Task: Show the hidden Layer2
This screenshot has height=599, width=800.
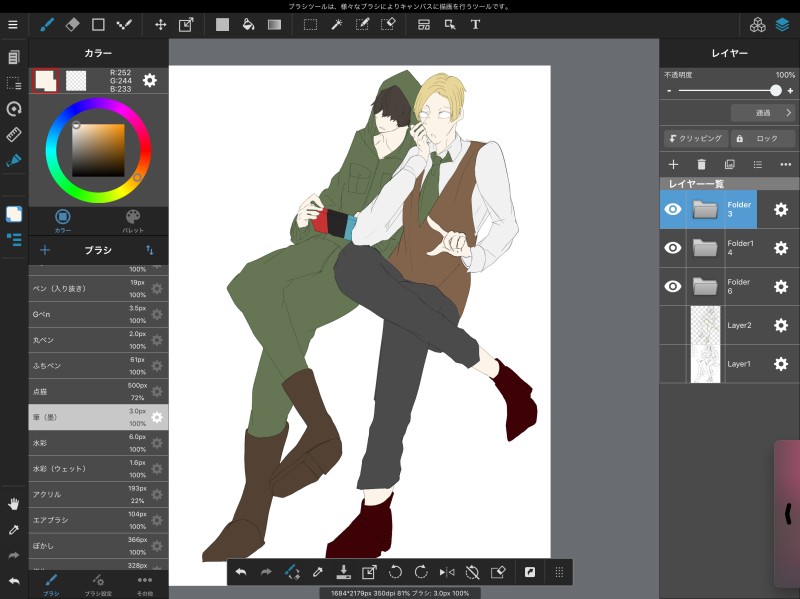Action: coord(673,325)
